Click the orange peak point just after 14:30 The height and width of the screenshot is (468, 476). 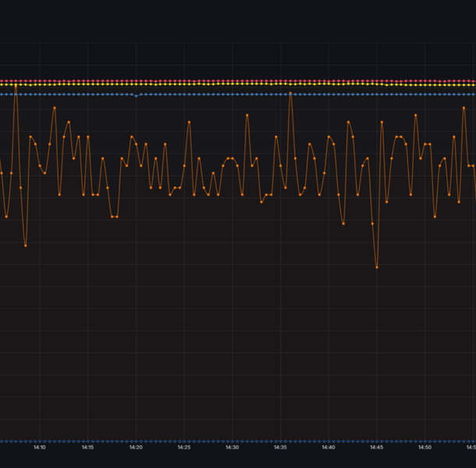[247, 115]
